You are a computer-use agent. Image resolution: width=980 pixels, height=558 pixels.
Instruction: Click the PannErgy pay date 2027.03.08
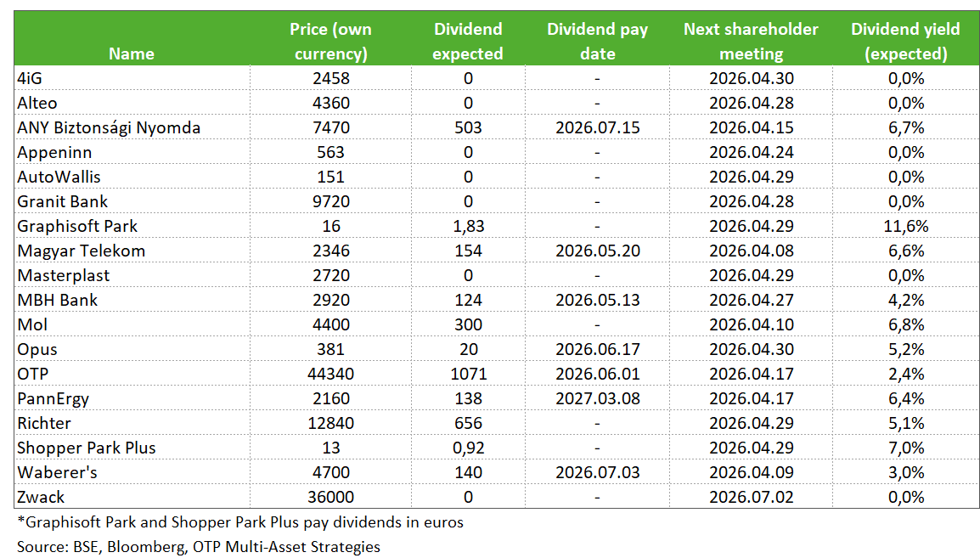(598, 398)
